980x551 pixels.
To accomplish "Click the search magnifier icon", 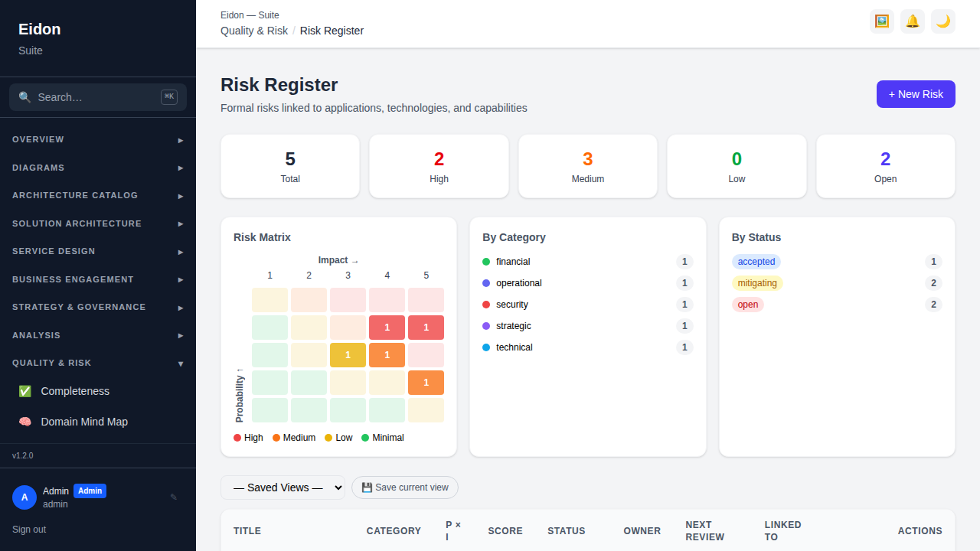I will (24, 97).
